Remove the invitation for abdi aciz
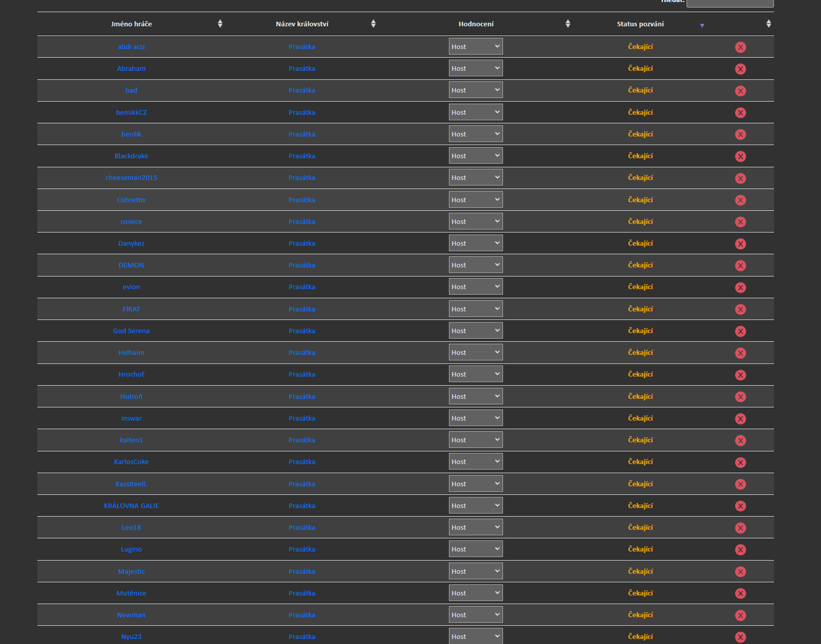 click(x=740, y=47)
